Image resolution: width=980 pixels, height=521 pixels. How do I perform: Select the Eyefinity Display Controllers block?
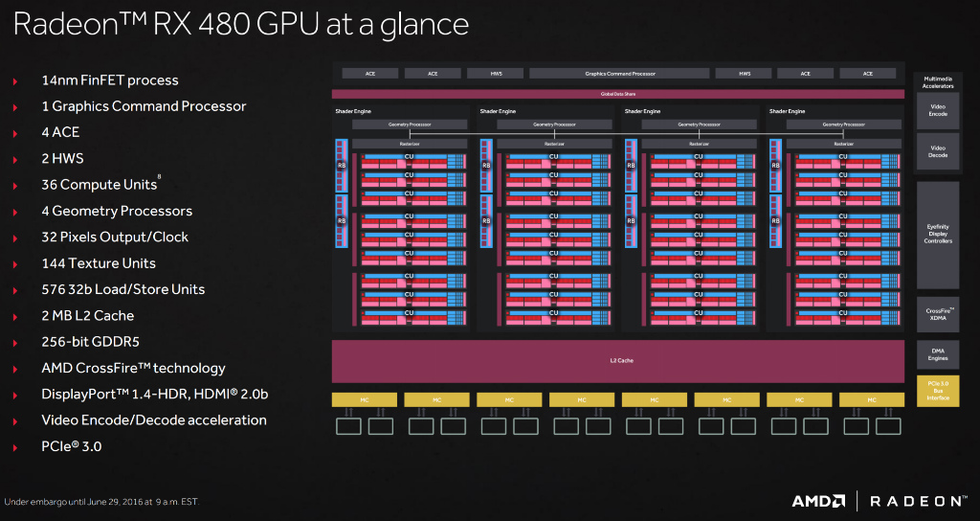tap(938, 235)
